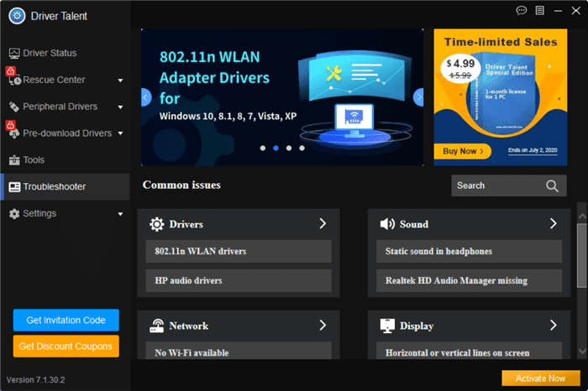
Task: Open the No Wi-Fi available issue
Action: (x=239, y=351)
